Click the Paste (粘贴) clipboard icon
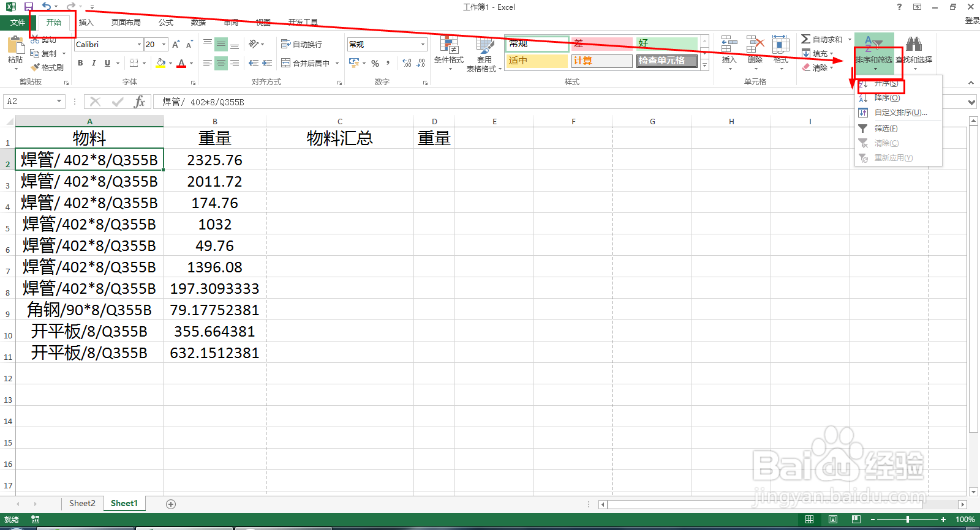 point(15,46)
